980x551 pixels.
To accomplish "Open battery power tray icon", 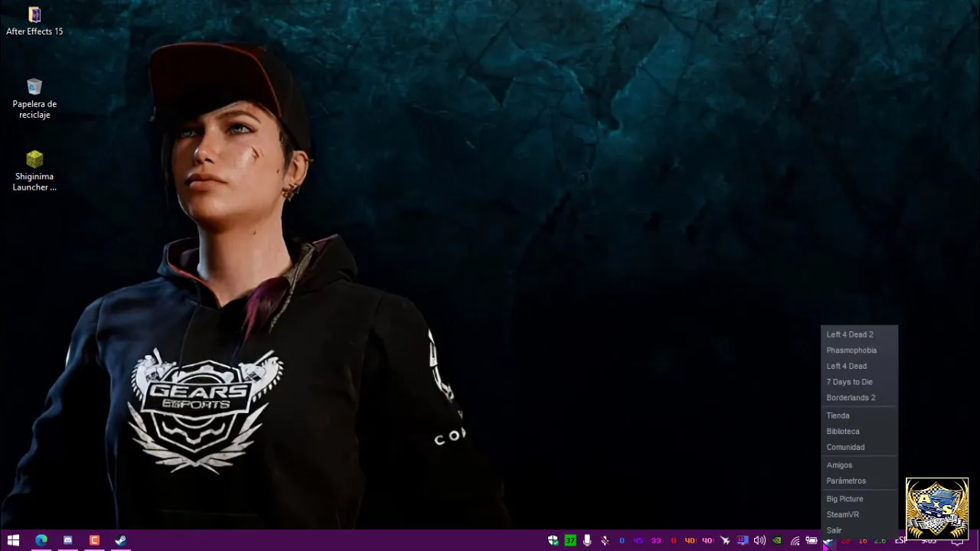I will pos(812,541).
